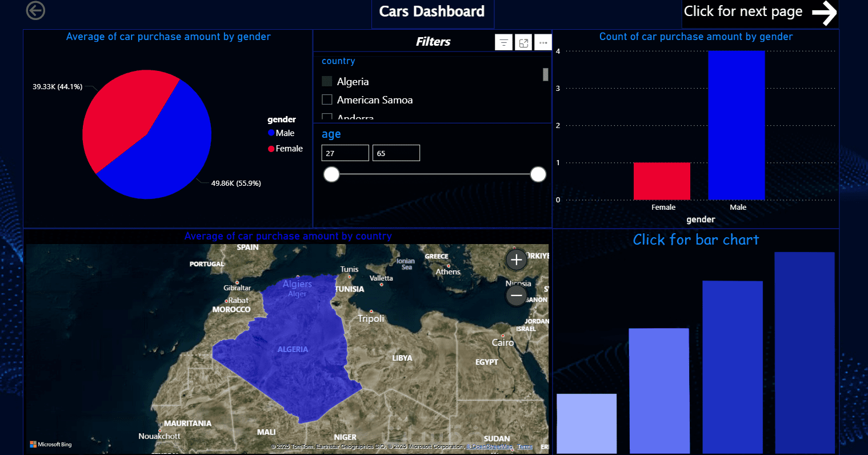
Task: Click the 49.86K (55.9%) pie label
Action: [x=236, y=183]
